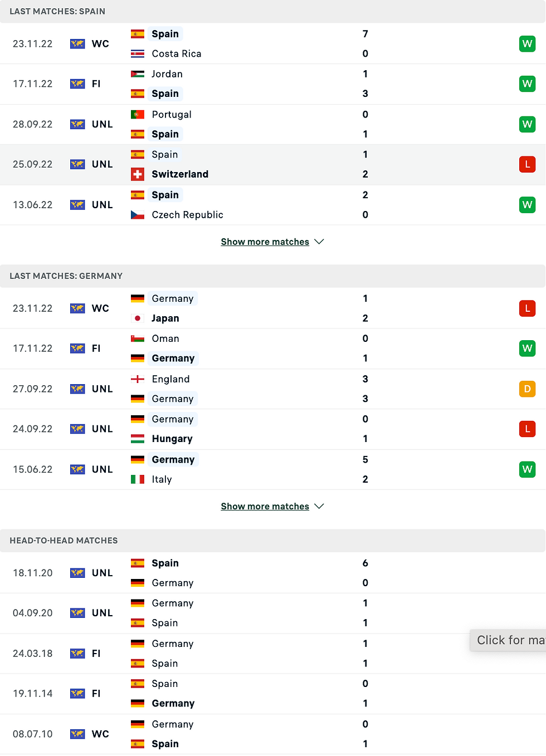This screenshot has width=546, height=756.
Task: Click the Switzerland flag icon
Action: pos(138,174)
